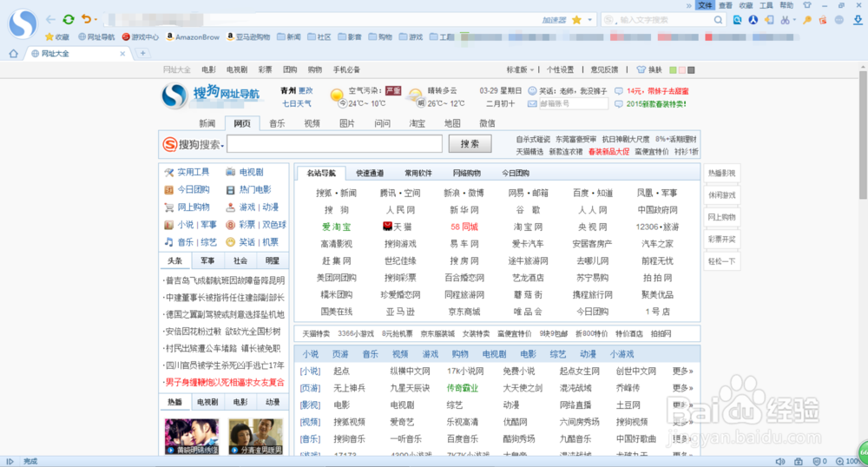Screen dimensions: 868x467
Task: Open the 查看 menu
Action: point(725,5)
